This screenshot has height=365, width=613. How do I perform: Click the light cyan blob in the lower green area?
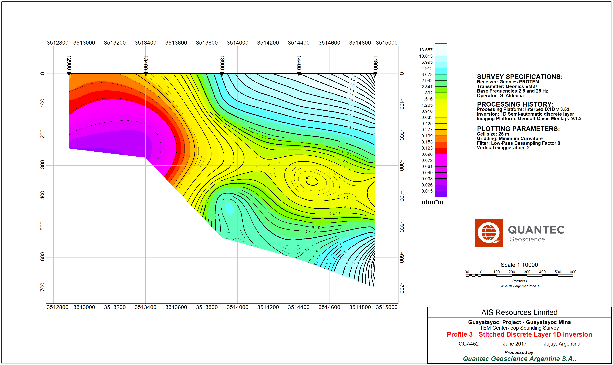tap(229, 209)
